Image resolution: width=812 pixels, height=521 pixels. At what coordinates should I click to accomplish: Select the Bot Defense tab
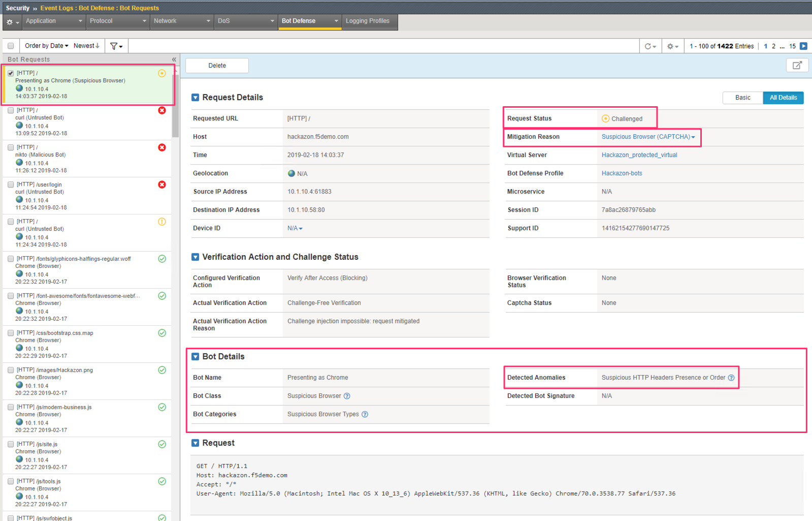pyautogui.click(x=310, y=21)
